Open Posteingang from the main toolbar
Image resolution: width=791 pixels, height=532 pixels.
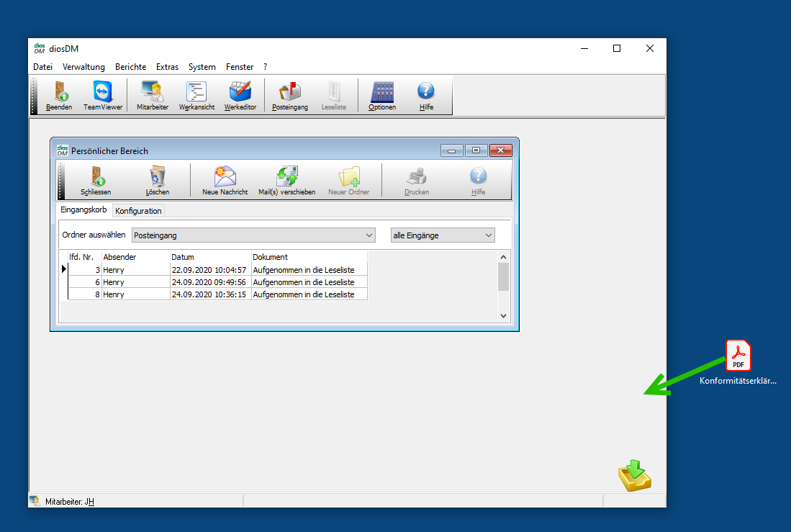[x=290, y=96]
